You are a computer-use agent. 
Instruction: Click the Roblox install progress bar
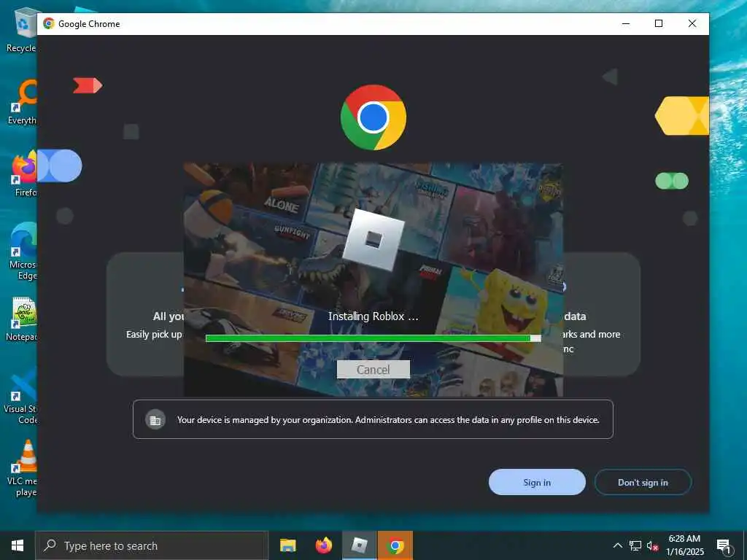pos(373,338)
